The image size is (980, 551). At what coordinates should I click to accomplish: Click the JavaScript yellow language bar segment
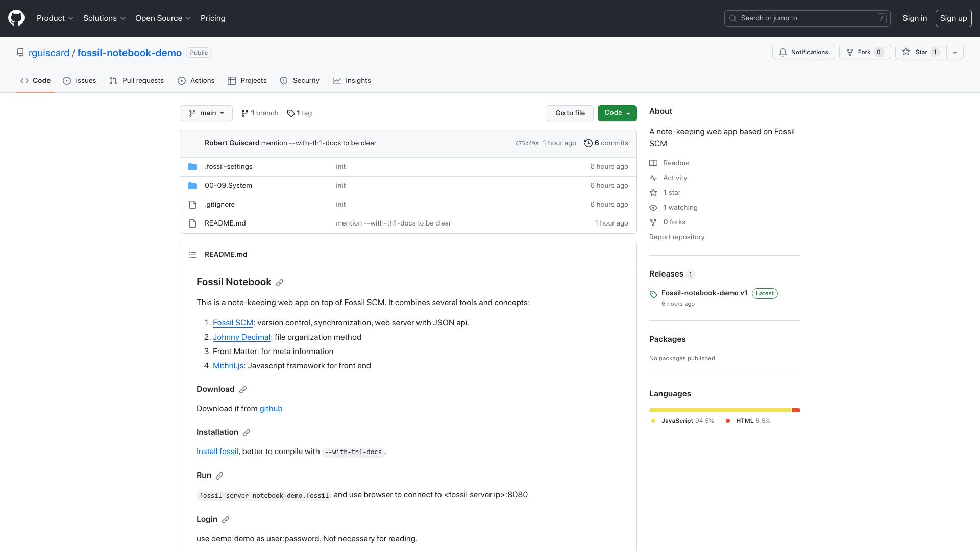point(720,410)
